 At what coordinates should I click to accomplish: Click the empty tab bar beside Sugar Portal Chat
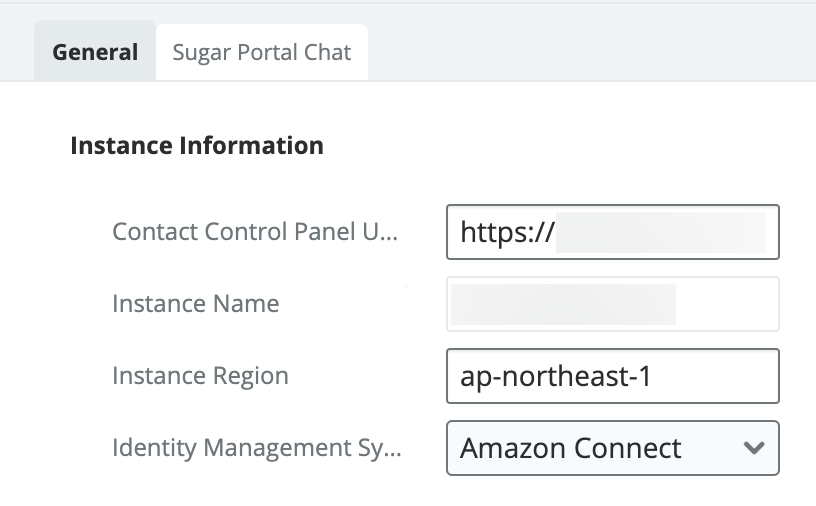(x=590, y=52)
